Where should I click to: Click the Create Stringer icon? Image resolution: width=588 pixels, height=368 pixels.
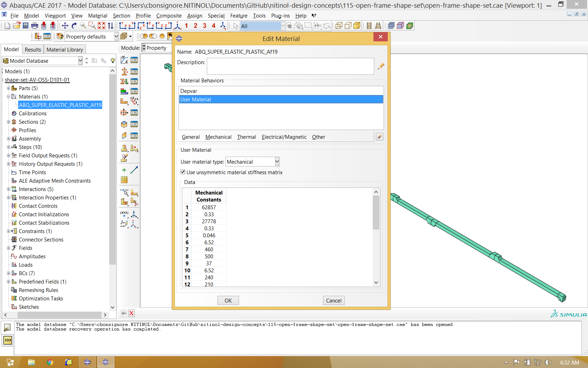click(124, 136)
